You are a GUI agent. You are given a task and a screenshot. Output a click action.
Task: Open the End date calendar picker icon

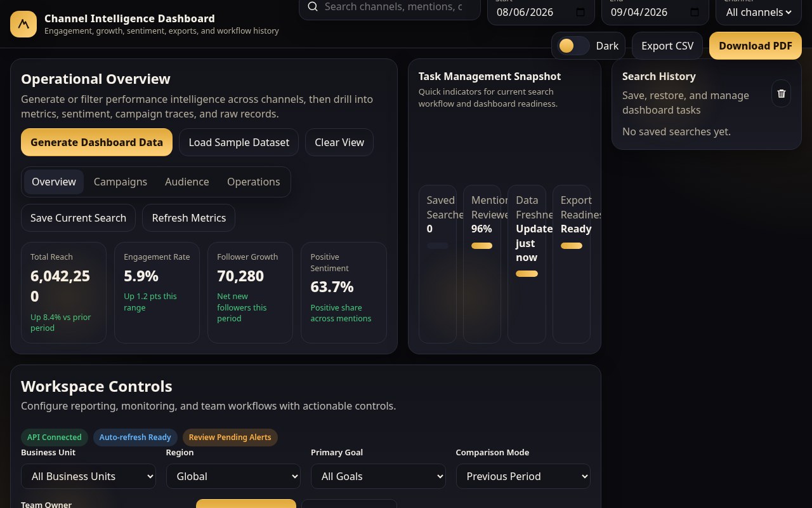[x=694, y=12]
